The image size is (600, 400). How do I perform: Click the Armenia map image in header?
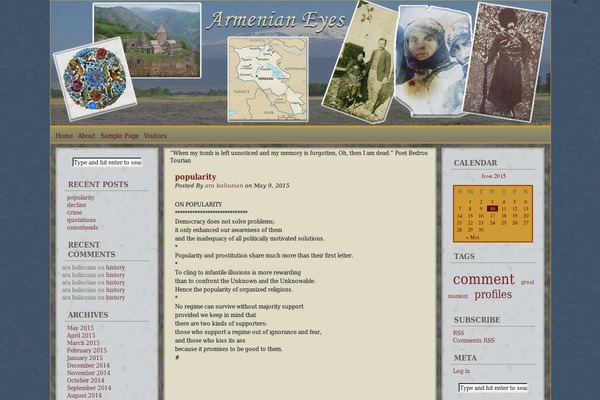click(268, 79)
